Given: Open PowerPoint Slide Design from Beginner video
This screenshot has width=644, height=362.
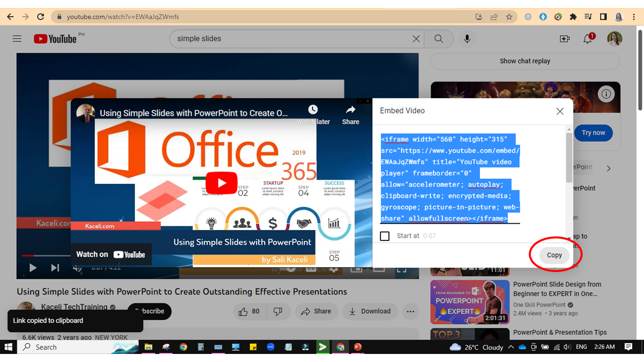Looking at the screenshot, I should point(557,289).
